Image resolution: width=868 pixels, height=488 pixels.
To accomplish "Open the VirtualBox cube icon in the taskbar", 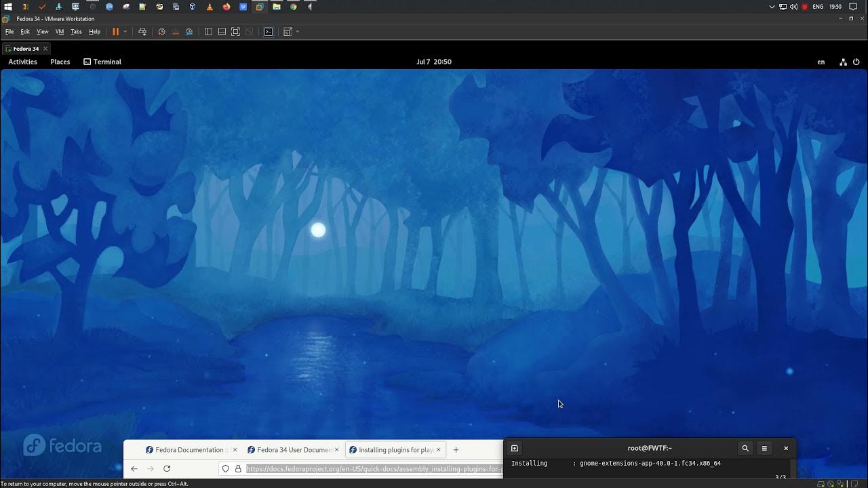I will [x=193, y=7].
